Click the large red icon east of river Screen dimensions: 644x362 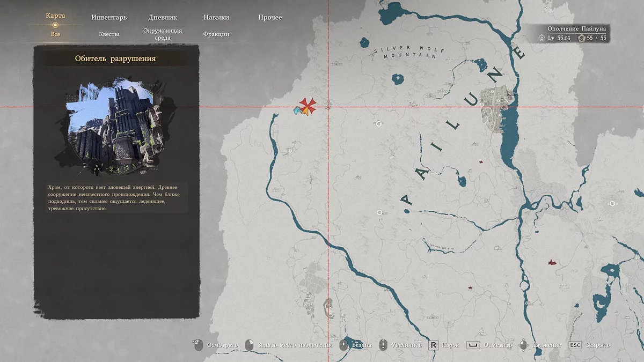coord(551,262)
